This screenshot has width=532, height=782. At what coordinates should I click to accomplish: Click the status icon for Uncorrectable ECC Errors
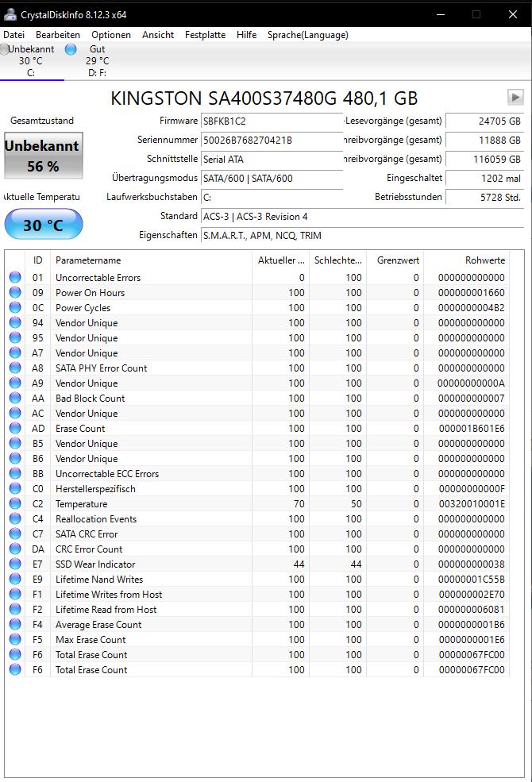point(15,473)
